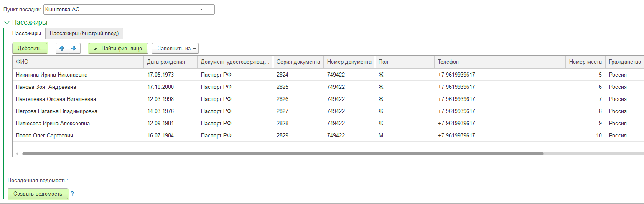644x204 pixels.
Task: Click the horizontal table scrollbar
Action: pos(283,154)
